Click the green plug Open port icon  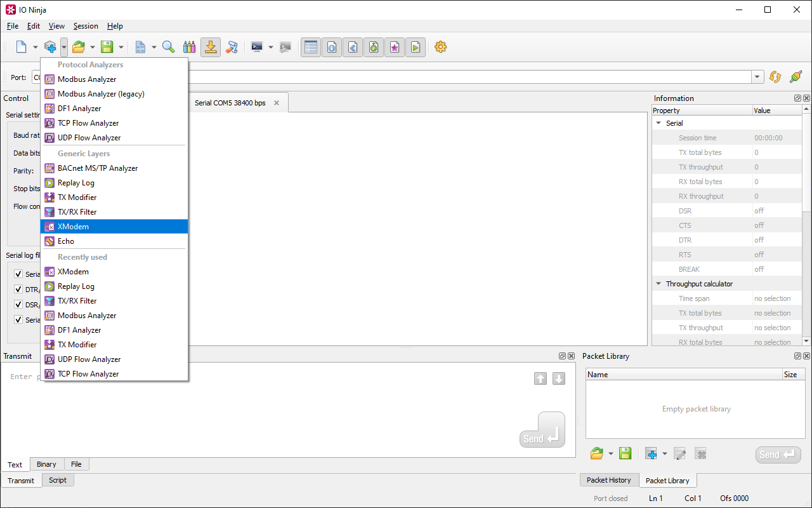pos(796,77)
